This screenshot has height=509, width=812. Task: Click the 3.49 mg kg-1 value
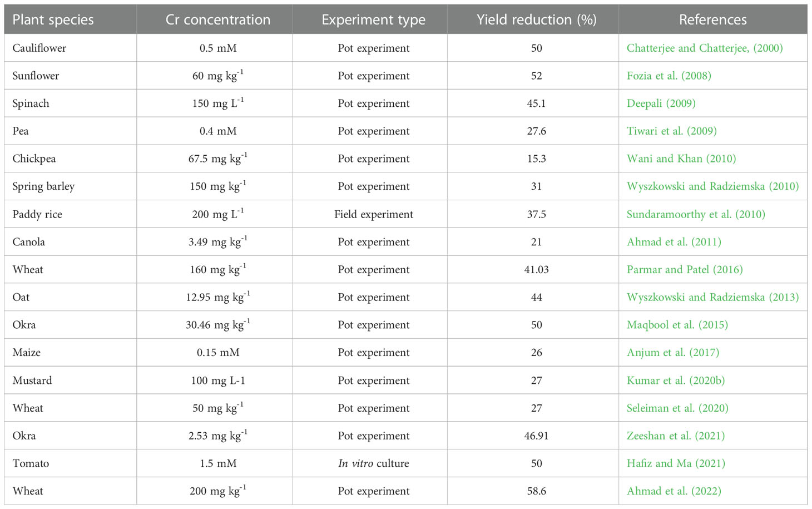[x=218, y=241]
